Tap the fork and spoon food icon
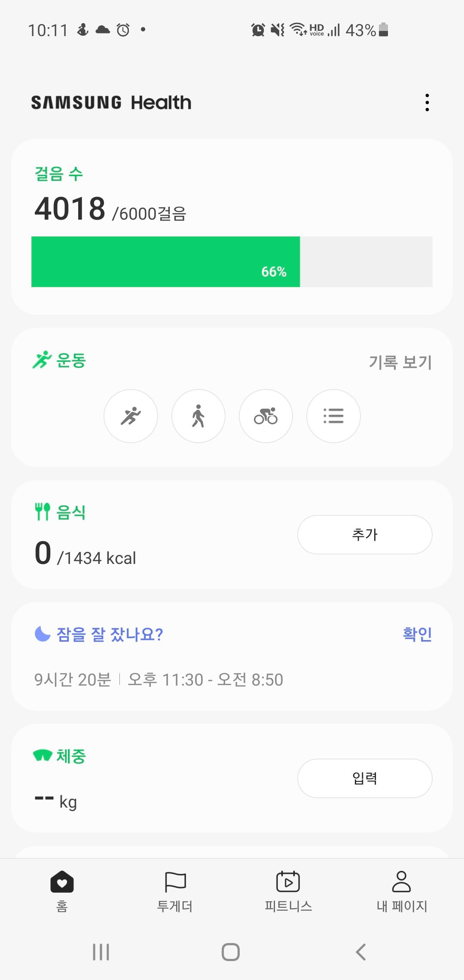This screenshot has height=980, width=464. tap(43, 511)
